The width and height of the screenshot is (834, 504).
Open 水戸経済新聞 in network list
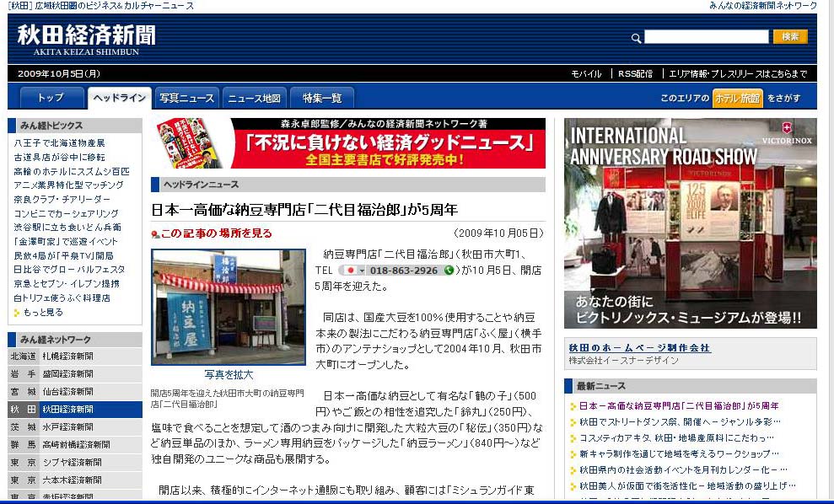pos(67,427)
